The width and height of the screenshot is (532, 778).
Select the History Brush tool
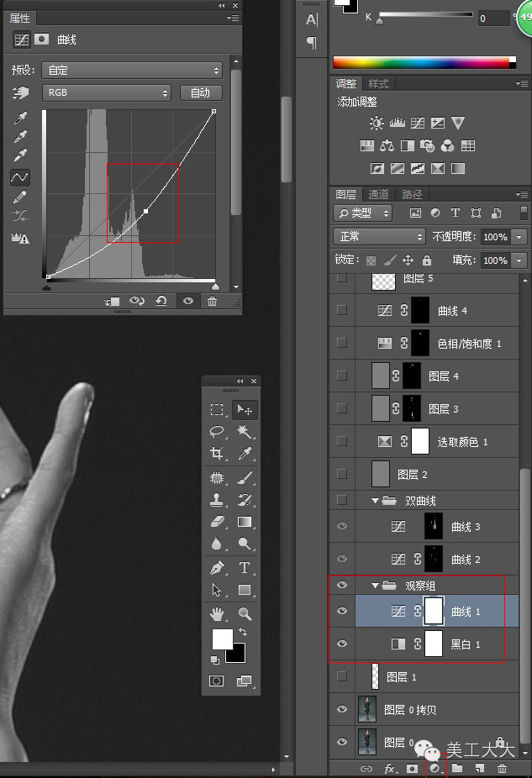(x=245, y=500)
